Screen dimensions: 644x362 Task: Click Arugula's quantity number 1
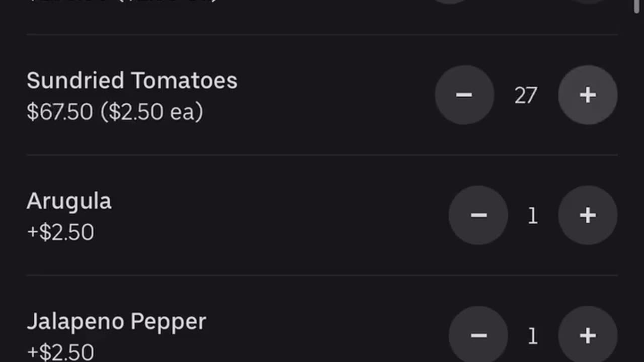click(533, 216)
